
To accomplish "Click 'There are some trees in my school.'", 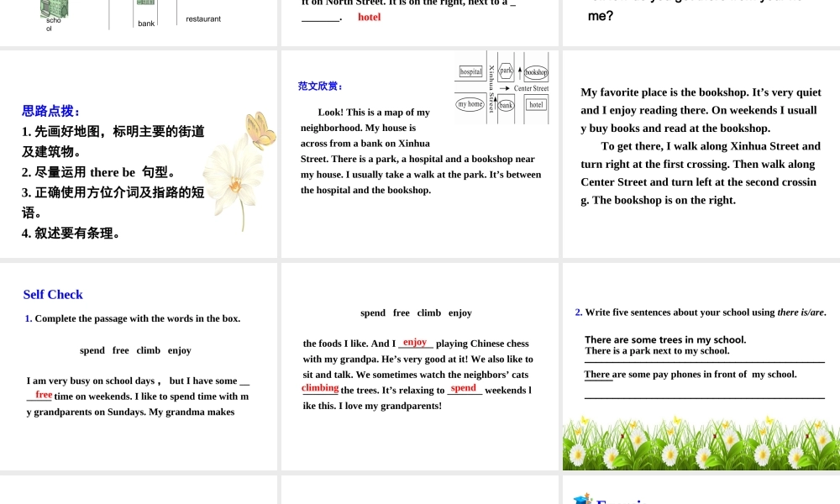I will click(x=665, y=339).
